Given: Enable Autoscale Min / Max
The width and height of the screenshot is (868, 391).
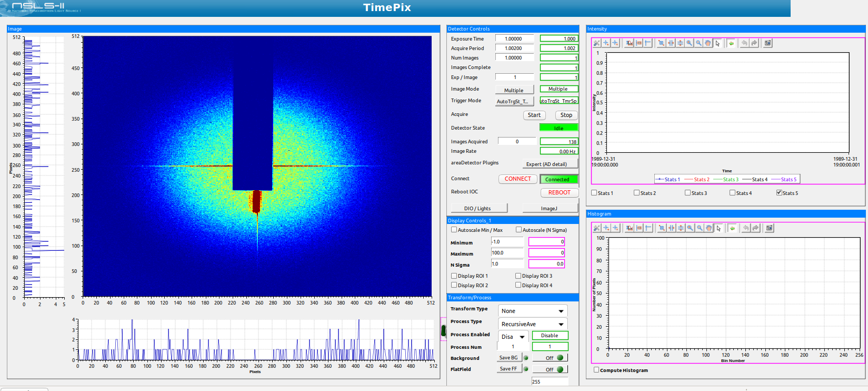Looking at the screenshot, I should pos(454,230).
